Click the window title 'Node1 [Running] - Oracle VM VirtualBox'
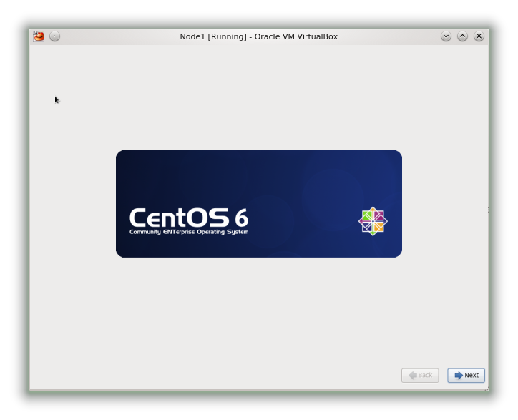518x420 pixels. [259, 36]
